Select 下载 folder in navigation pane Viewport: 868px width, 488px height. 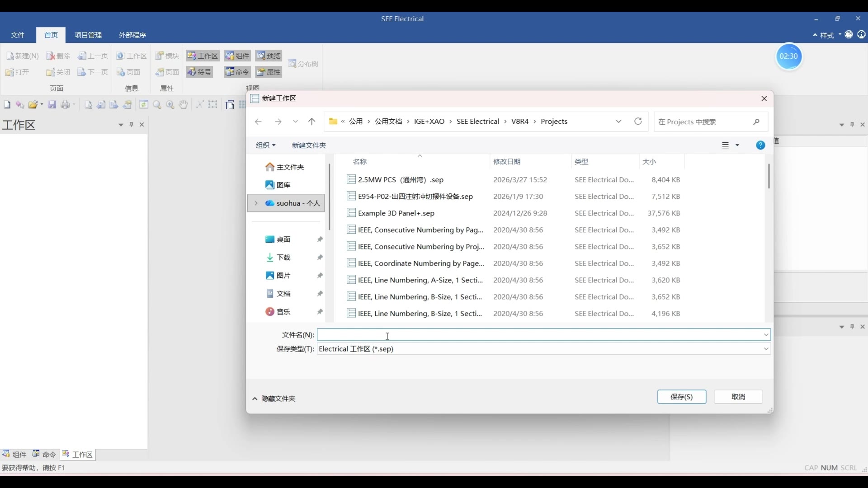[278, 258]
